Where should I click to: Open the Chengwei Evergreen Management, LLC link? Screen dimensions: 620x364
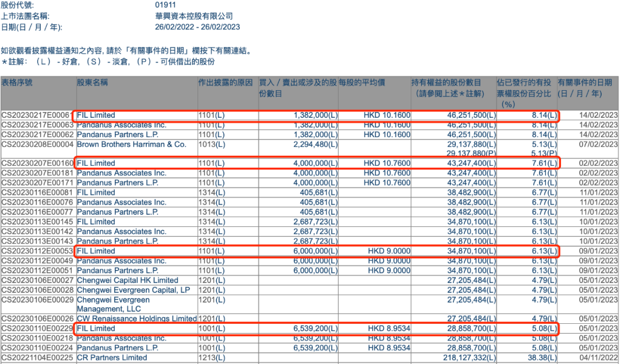click(113, 304)
